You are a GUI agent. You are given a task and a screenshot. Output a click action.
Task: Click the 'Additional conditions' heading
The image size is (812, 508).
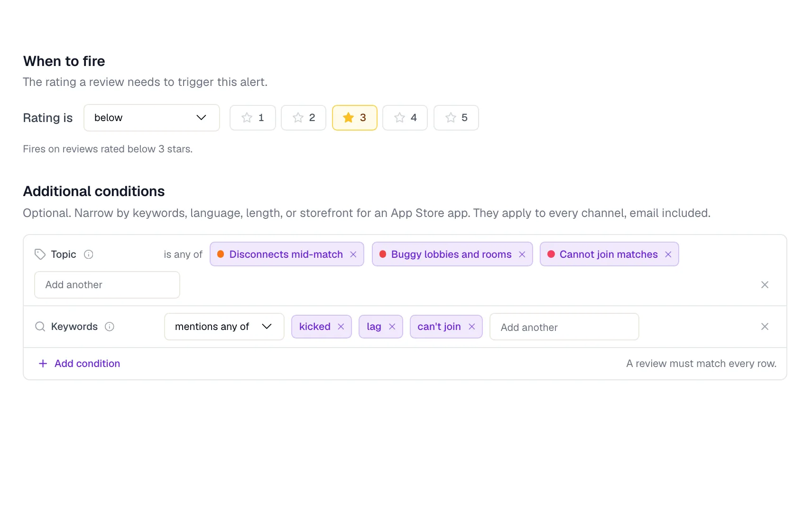pyautogui.click(x=94, y=191)
